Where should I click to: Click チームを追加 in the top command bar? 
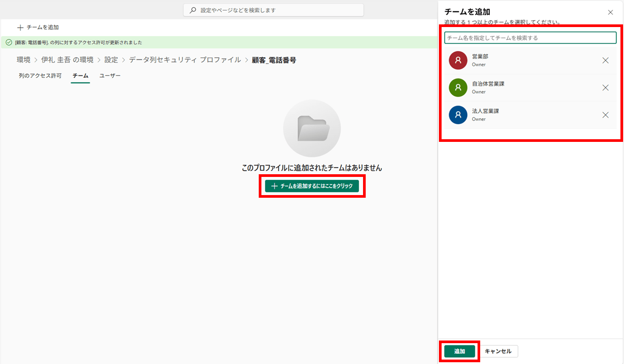pyautogui.click(x=38, y=27)
